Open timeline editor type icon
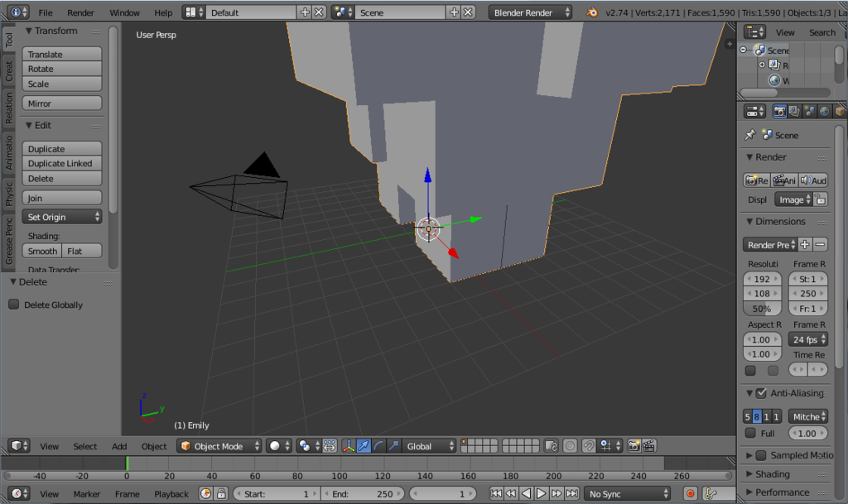848x504 pixels. coord(19,493)
